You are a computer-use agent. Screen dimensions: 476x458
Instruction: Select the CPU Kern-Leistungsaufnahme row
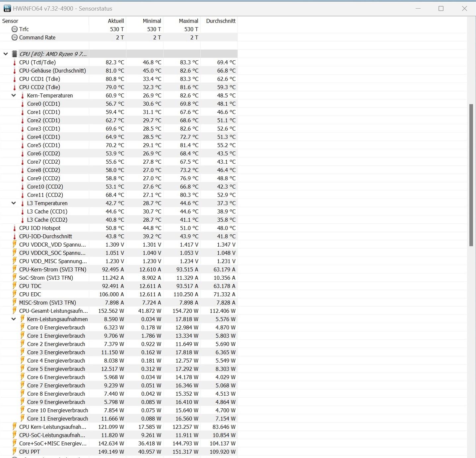119,427
